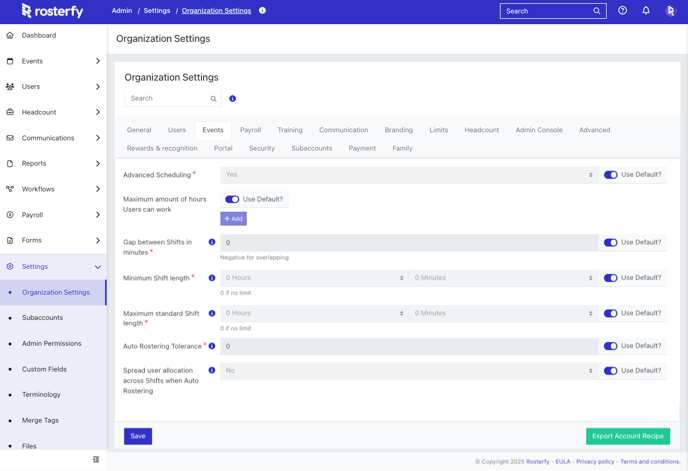This screenshot has height=471, width=688.
Task: Toggle Use Default for Spread user allocation
Action: 610,370
